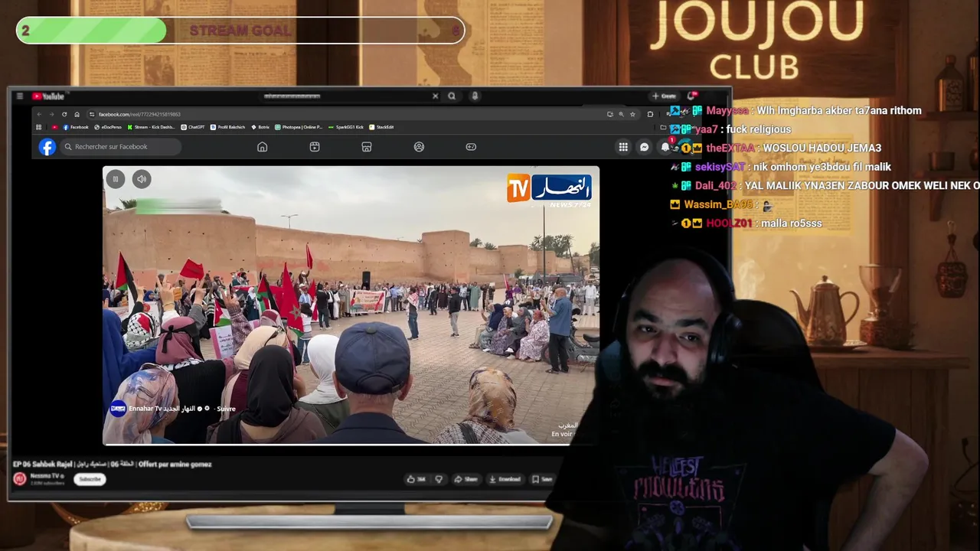Image resolution: width=980 pixels, height=551 pixels.
Task: Open the StackEdit bookmark
Action: point(381,127)
